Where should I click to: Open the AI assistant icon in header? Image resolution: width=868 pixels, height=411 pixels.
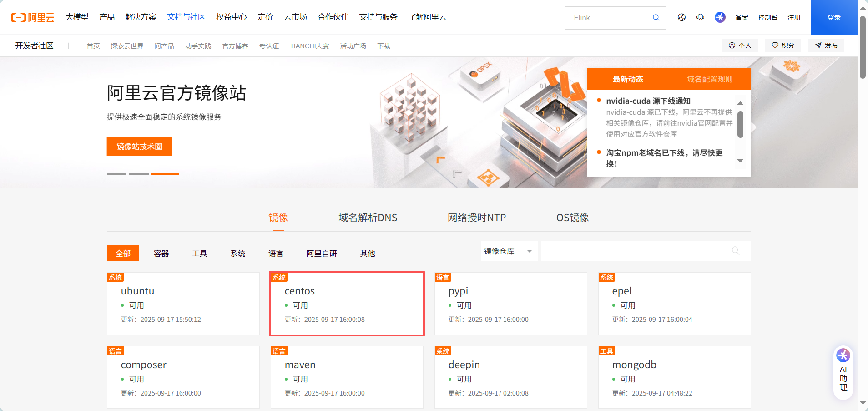tap(720, 17)
